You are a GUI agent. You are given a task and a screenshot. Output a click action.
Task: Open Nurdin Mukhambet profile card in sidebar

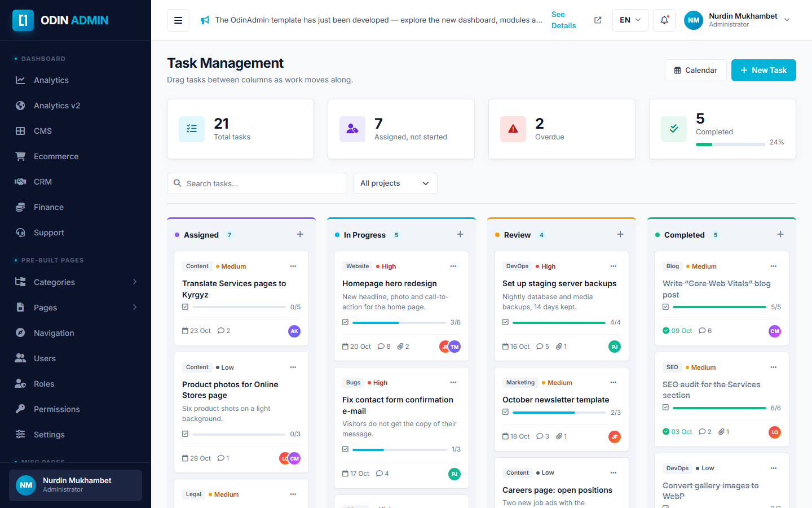click(76, 485)
